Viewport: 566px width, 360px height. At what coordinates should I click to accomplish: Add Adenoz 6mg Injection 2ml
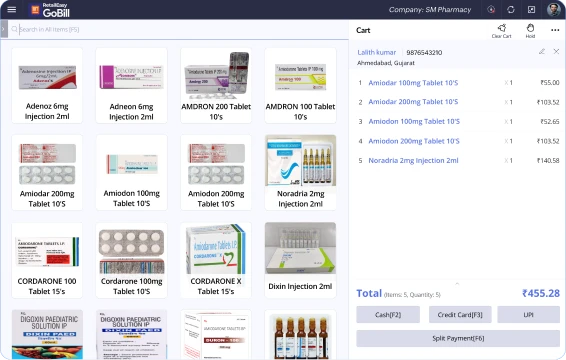pyautogui.click(x=47, y=86)
